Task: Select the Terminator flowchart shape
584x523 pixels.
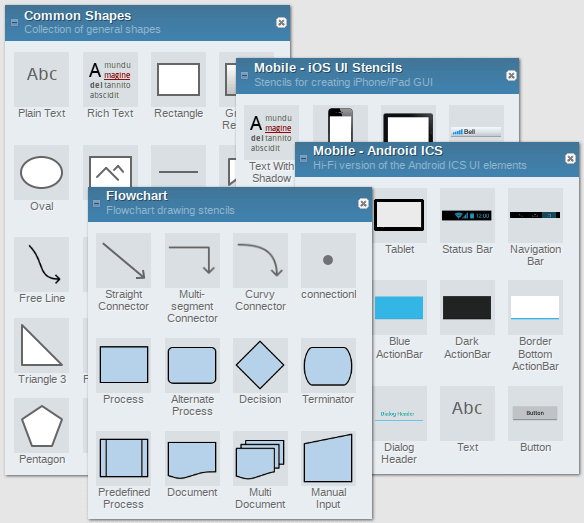Action: [328, 365]
